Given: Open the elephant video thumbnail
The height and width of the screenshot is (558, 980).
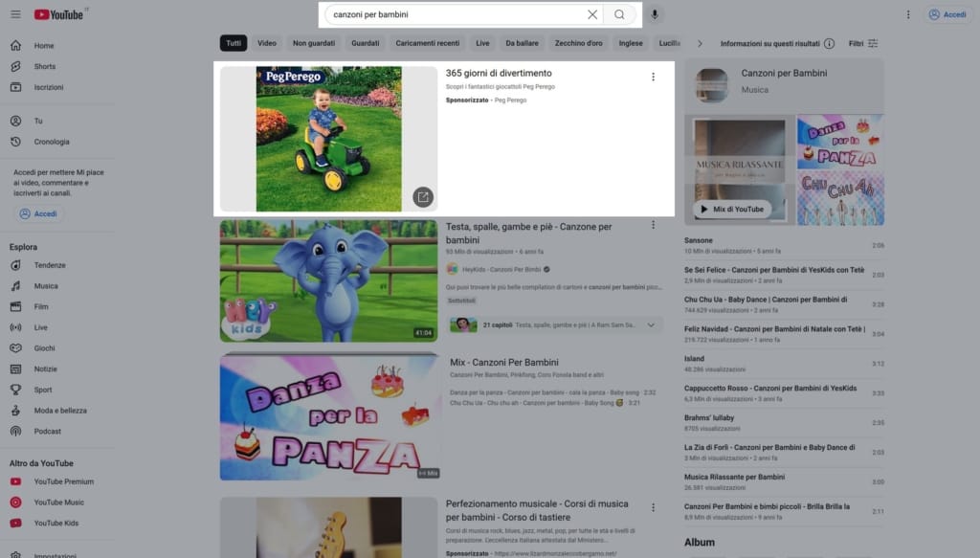Looking at the screenshot, I should (x=329, y=280).
